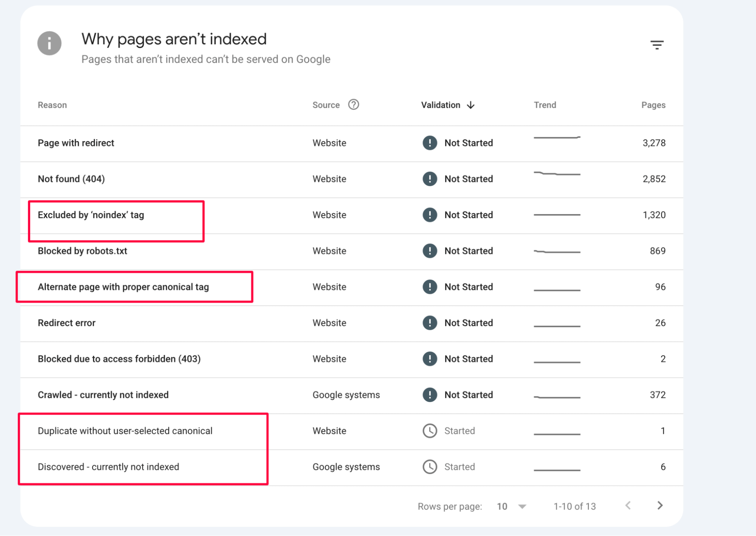Click the 1-10 of 13 pagination text
Image resolution: width=756 pixels, height=536 pixels.
[x=574, y=506]
